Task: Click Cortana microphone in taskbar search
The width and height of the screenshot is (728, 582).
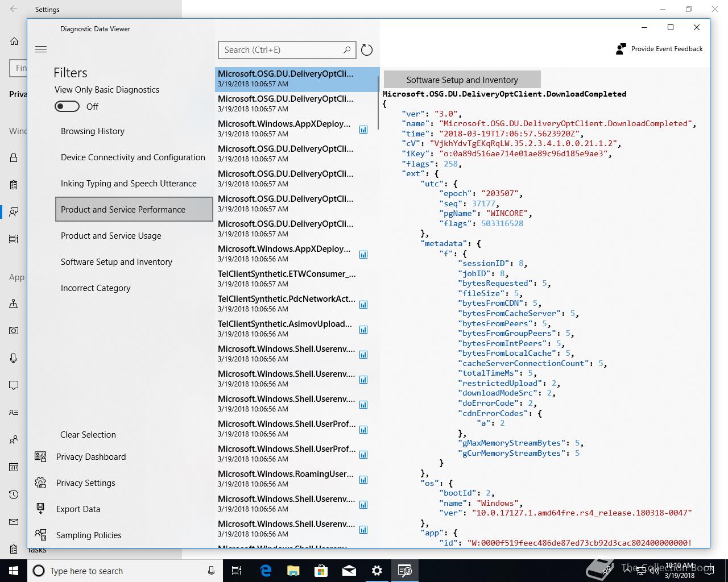Action: (211, 571)
